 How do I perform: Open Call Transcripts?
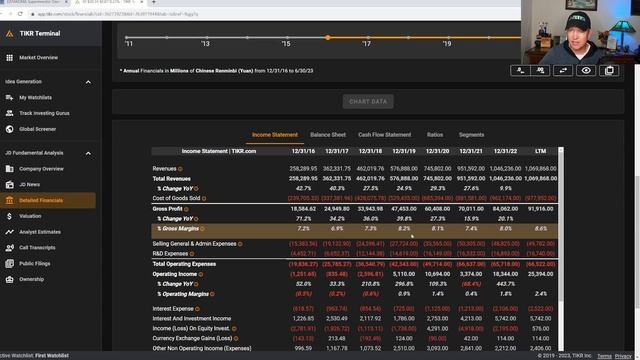[x=37, y=247]
